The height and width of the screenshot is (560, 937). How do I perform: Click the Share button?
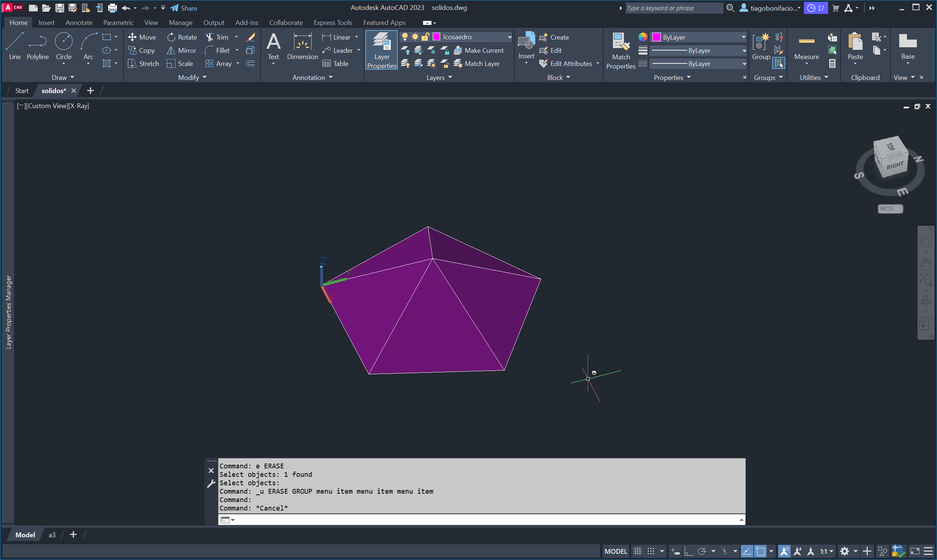coord(184,8)
